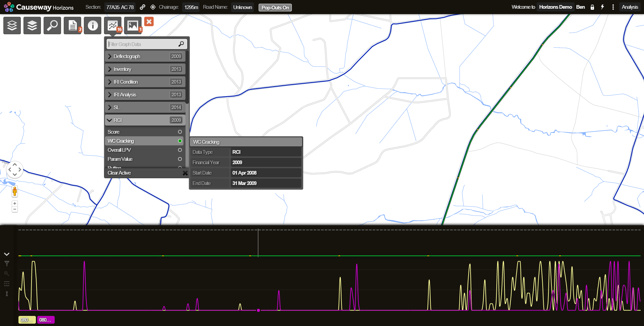Click the Unknown road name field
Viewport: 644px width, 326px height.
click(x=243, y=7)
